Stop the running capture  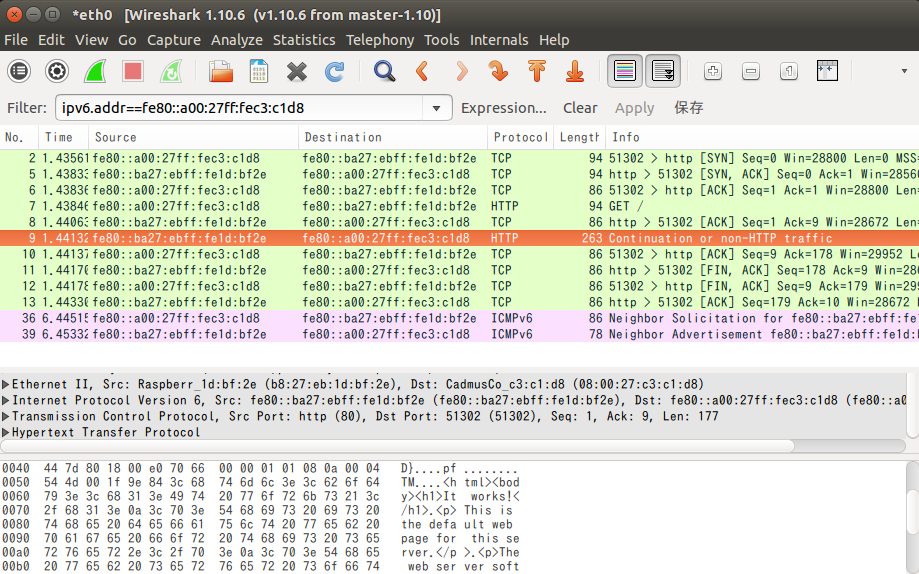pos(133,71)
